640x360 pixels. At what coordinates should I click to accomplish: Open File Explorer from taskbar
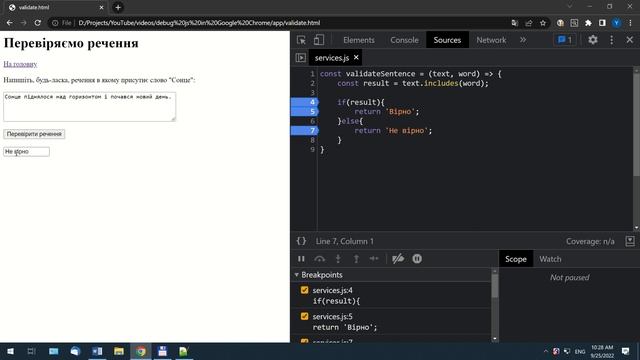(119, 351)
